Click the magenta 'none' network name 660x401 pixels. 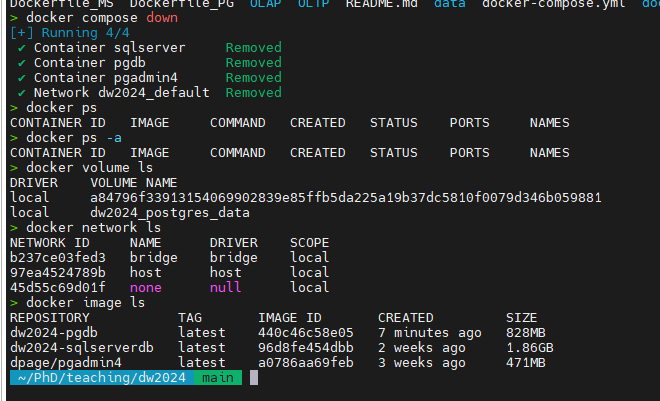146,288
